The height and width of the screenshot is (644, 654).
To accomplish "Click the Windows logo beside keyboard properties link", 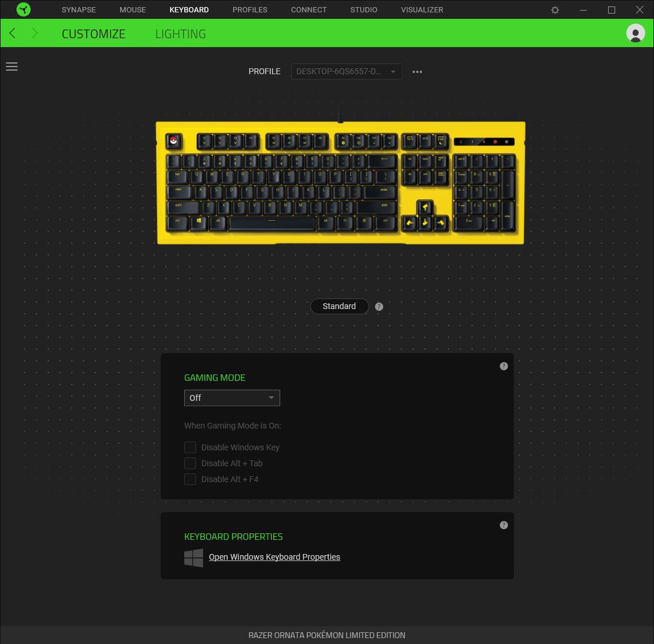I will pyautogui.click(x=194, y=557).
